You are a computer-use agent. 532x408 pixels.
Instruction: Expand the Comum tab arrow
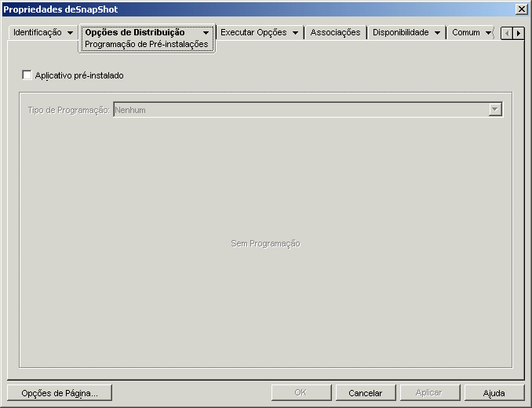coord(488,33)
